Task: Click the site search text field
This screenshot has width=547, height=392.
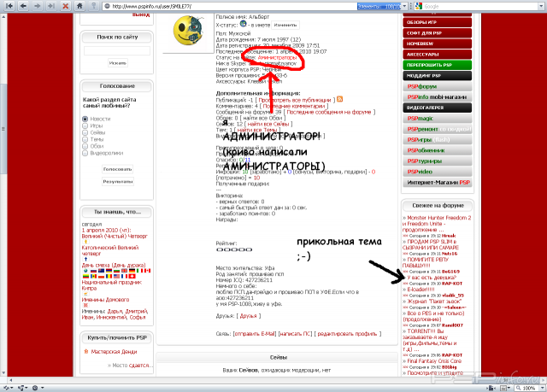Action: [x=117, y=51]
